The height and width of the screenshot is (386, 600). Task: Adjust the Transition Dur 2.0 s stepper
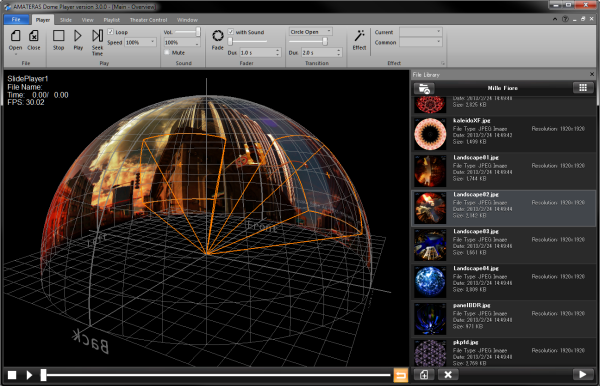coord(339,52)
